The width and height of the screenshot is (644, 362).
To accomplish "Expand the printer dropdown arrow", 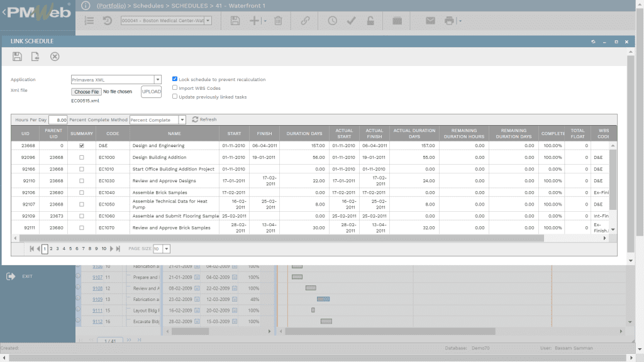I will (x=460, y=21).
